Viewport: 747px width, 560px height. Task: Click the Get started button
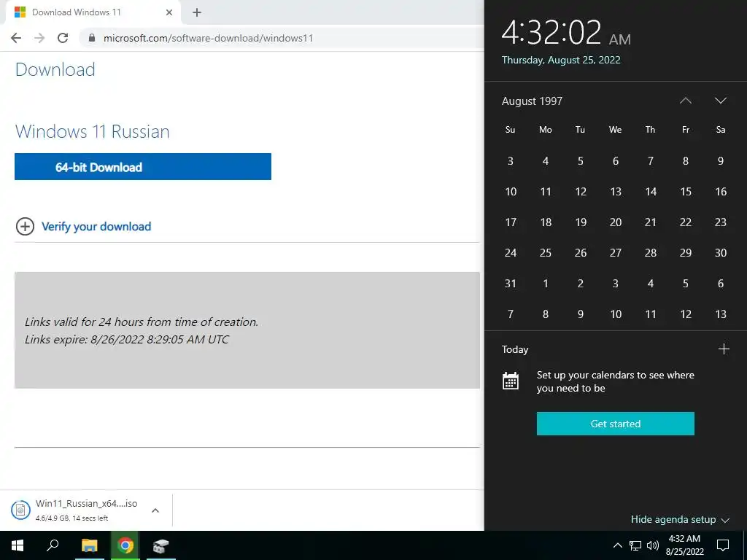pos(616,424)
